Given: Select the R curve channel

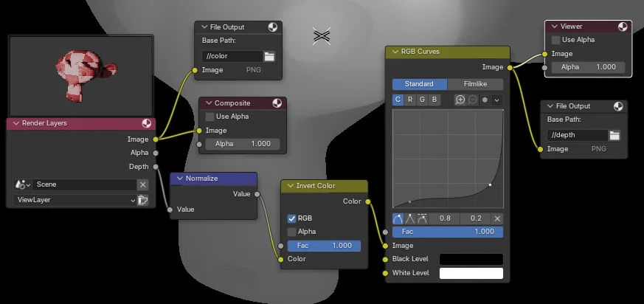Looking at the screenshot, I should 410,100.
